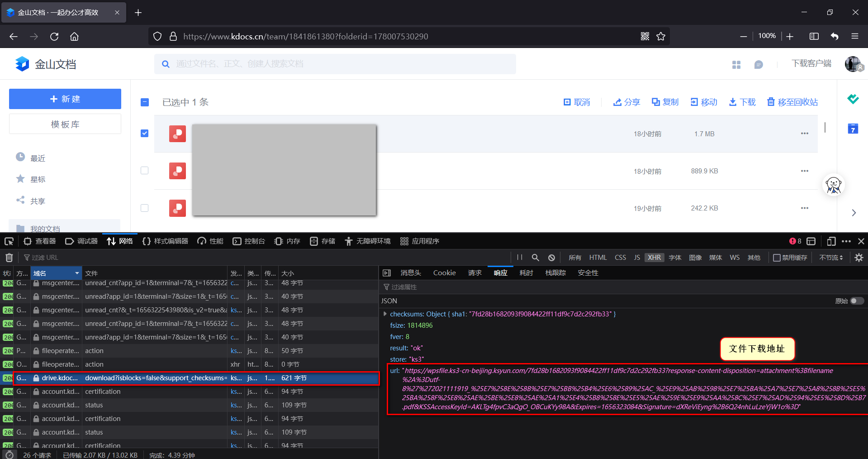Open the network search magnifier icon
The image size is (868, 459).
point(535,258)
